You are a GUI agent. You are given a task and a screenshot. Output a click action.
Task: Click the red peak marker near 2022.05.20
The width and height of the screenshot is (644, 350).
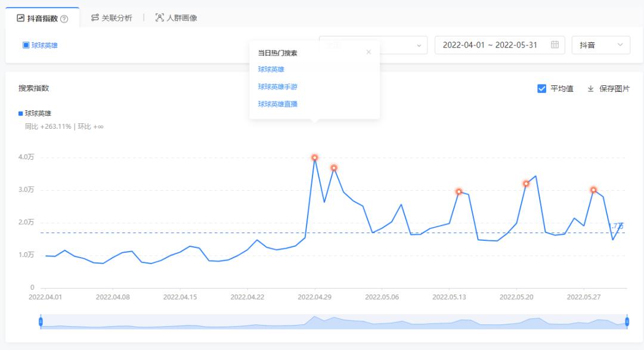pyautogui.click(x=526, y=183)
